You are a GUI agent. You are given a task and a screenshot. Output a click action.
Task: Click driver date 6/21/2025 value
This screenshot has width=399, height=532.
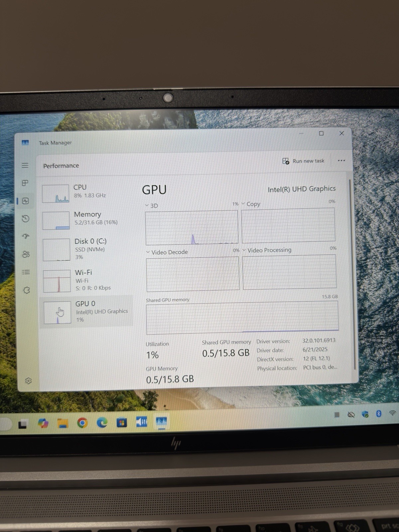pos(315,349)
